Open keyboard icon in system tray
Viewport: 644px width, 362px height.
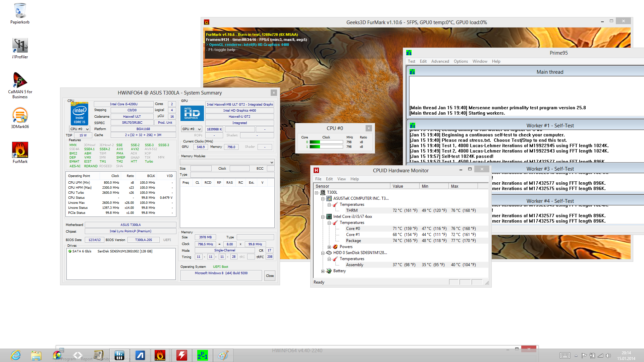(565, 356)
